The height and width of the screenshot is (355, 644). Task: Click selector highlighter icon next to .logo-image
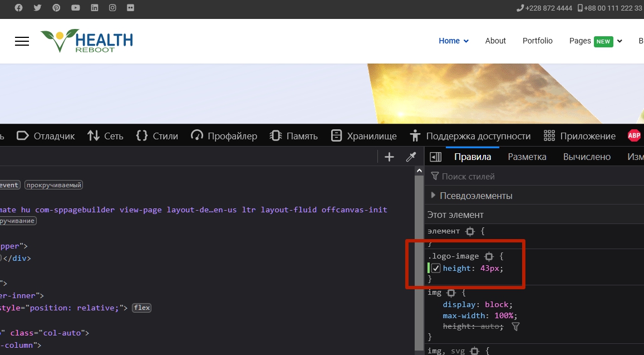click(489, 256)
